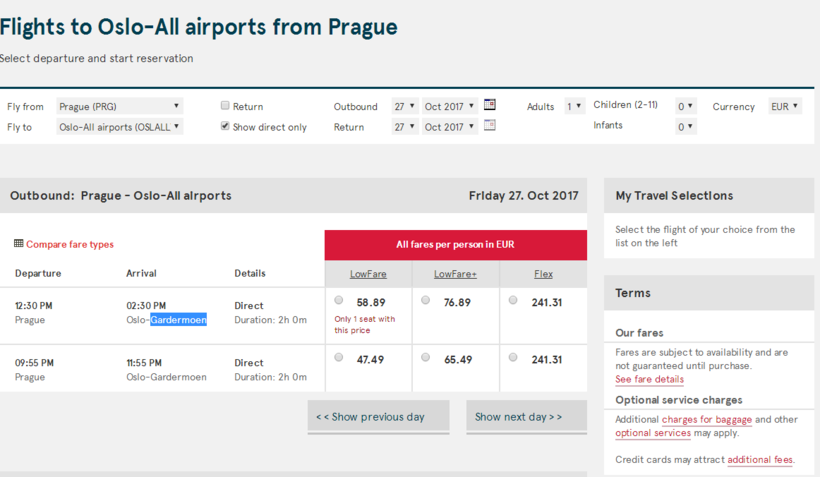Expand the Adults count dropdown
The width and height of the screenshot is (820, 477).
[x=574, y=106]
